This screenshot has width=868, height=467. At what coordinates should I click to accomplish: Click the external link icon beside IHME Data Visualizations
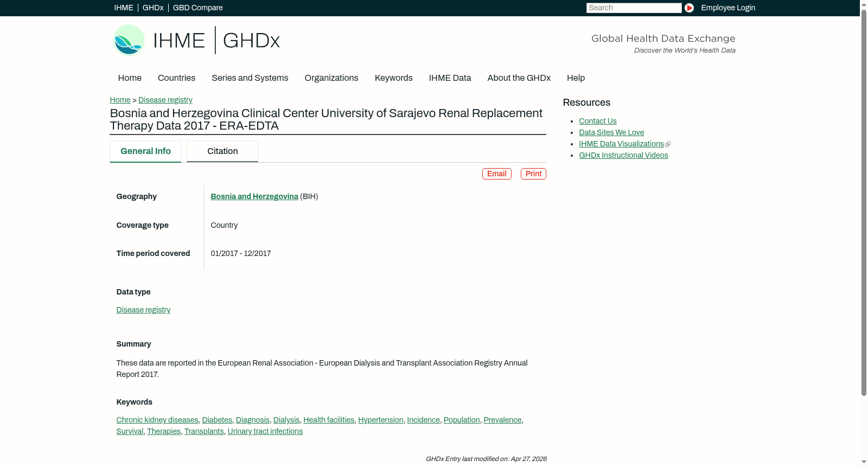[x=668, y=144]
